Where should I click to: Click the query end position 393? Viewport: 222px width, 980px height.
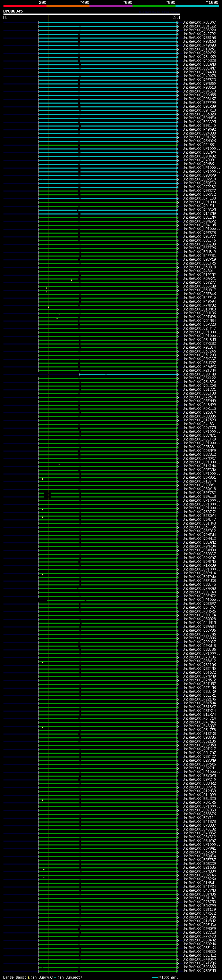click(175, 17)
